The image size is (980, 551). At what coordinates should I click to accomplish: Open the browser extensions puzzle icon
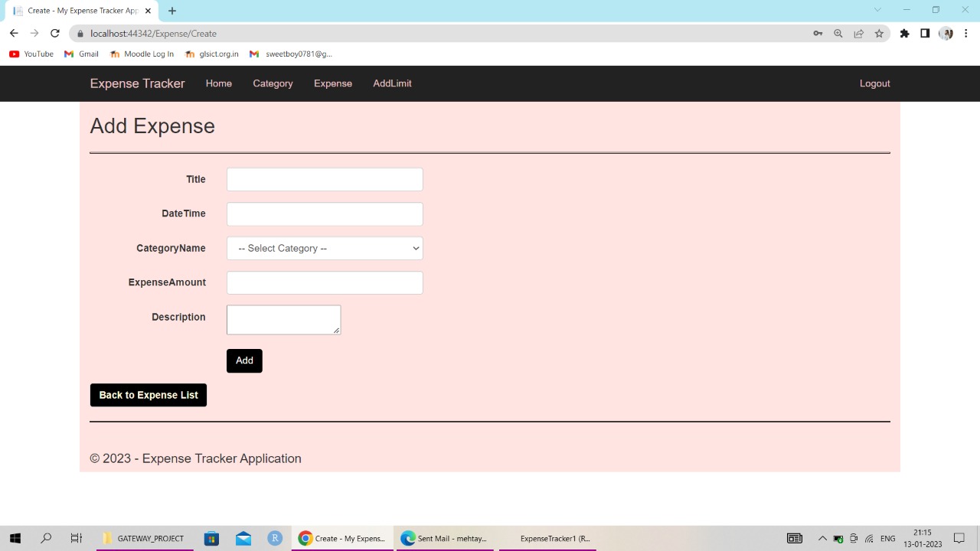point(904,33)
